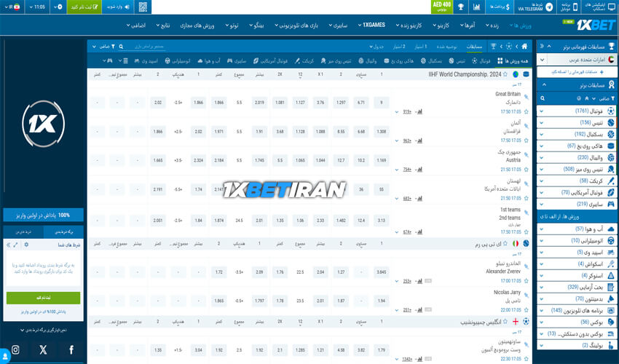Select odds 2.019 for Great Britain match
The width and height of the screenshot is (619, 364).
tap(259, 102)
